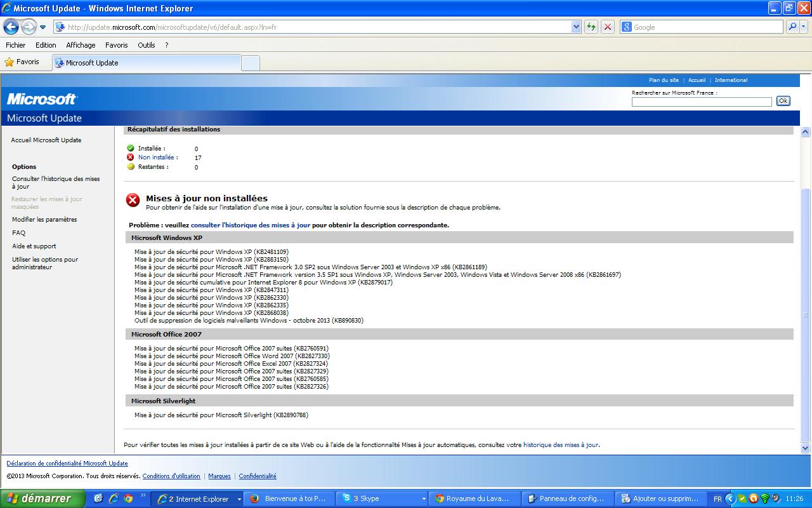The image size is (812, 508).
Task: Open the recent pages dropdown arrow
Action: click(43, 27)
